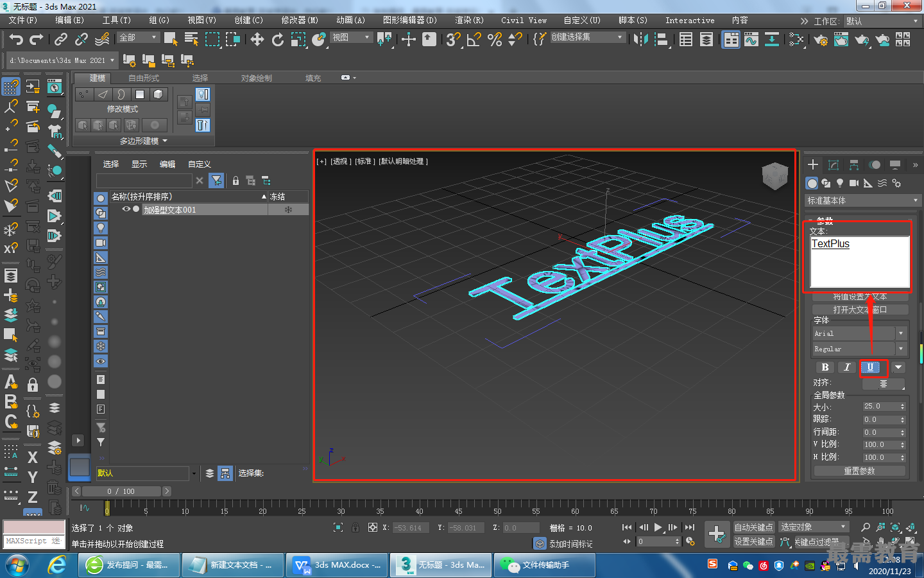924x578 pixels.
Task: Open the Modify panel tab icon
Action: (834, 165)
